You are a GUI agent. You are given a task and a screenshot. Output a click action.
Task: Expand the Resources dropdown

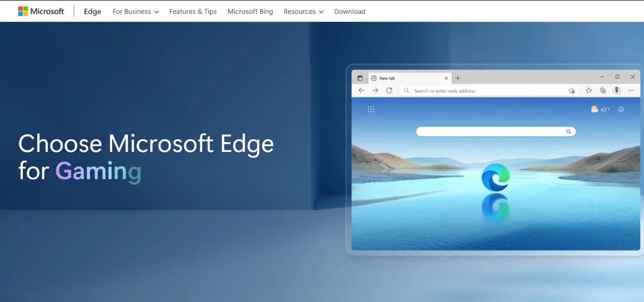(x=303, y=12)
